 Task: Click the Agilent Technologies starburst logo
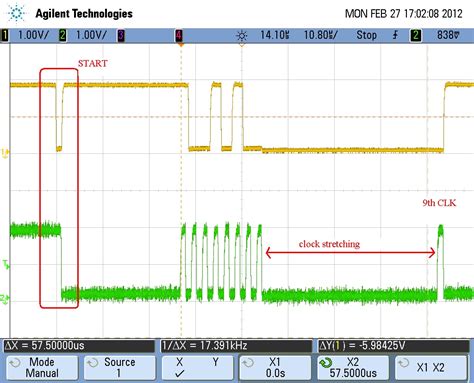[16, 13]
